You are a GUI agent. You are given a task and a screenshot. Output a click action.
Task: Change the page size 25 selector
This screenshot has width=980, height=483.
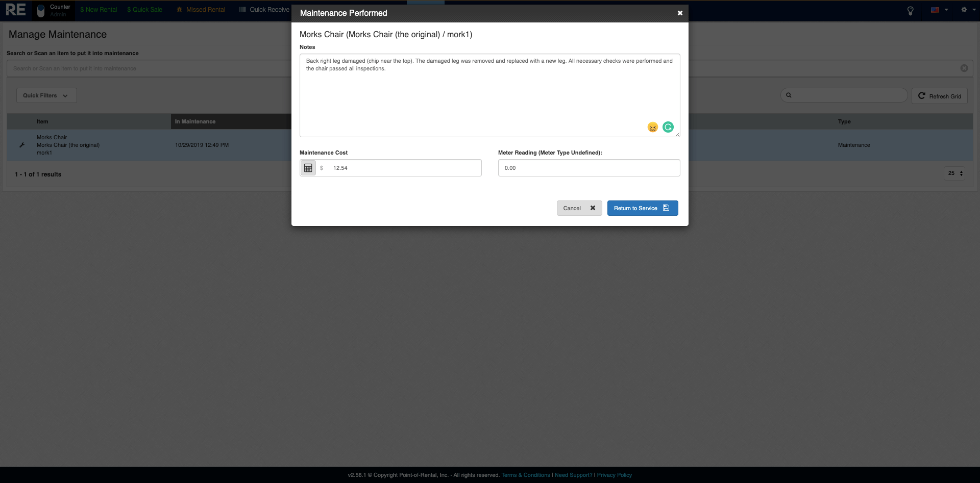[x=954, y=173]
